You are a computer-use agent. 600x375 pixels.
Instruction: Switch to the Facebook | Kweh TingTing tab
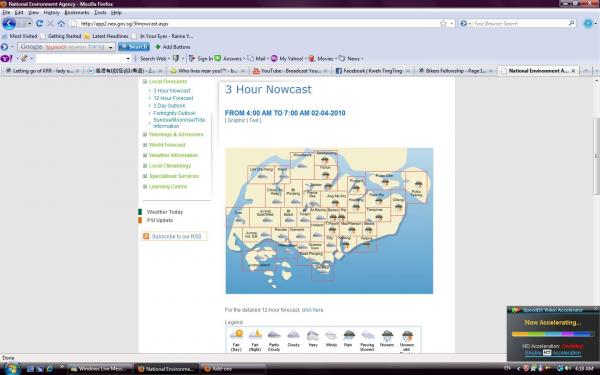coord(373,71)
